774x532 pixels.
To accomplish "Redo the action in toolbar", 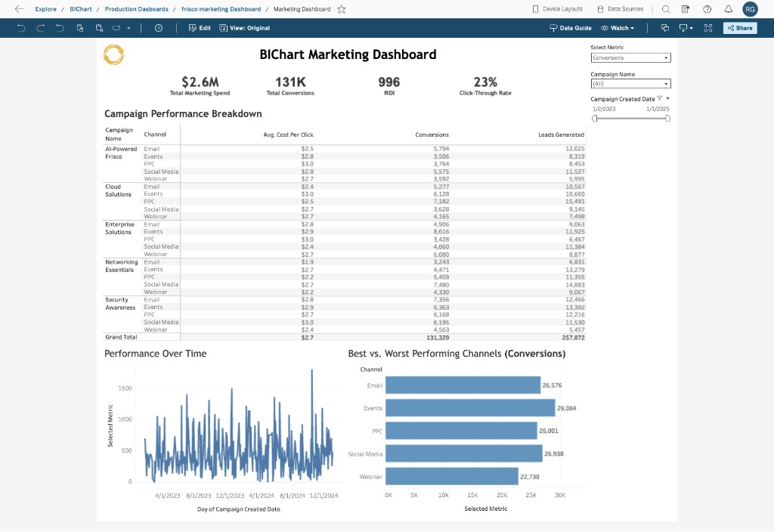I will (41, 28).
